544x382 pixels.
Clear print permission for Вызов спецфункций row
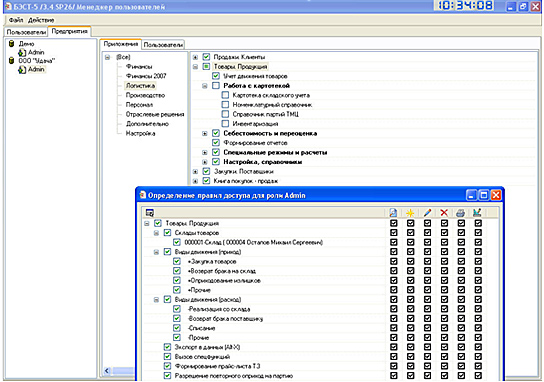pos(461,356)
